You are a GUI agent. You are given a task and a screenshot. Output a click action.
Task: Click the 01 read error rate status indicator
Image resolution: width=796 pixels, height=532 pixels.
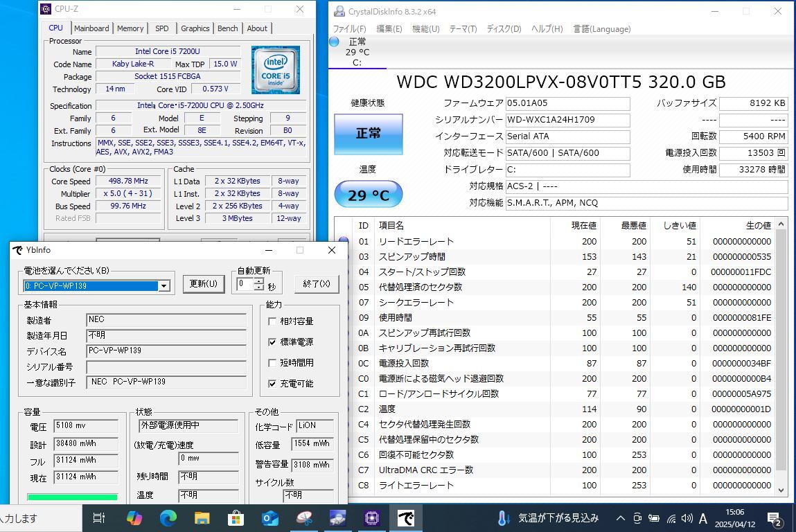[344, 240]
